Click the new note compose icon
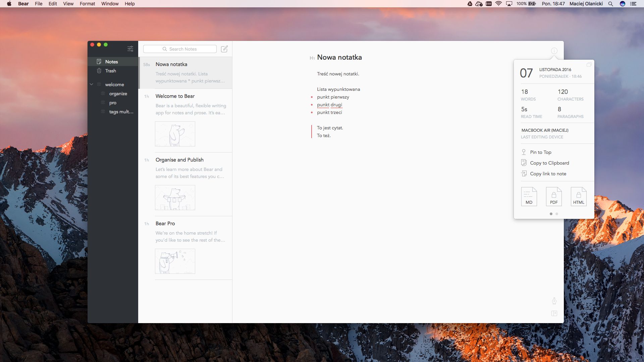 (x=224, y=49)
